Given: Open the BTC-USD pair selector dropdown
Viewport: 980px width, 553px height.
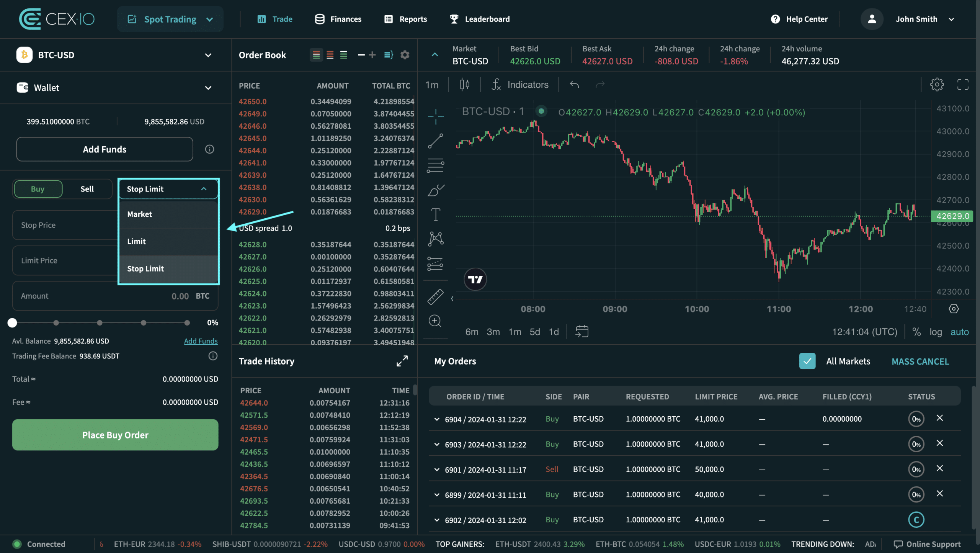Looking at the screenshot, I should pyautogui.click(x=115, y=55).
